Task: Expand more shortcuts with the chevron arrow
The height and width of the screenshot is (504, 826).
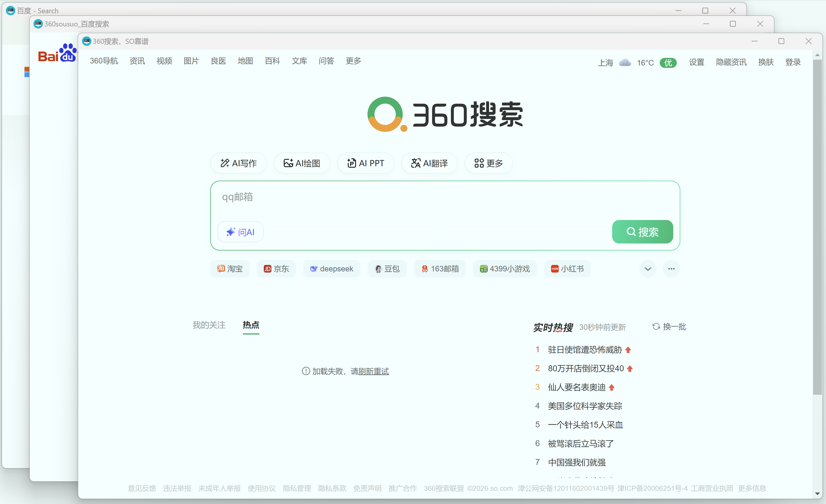Action: pos(648,268)
